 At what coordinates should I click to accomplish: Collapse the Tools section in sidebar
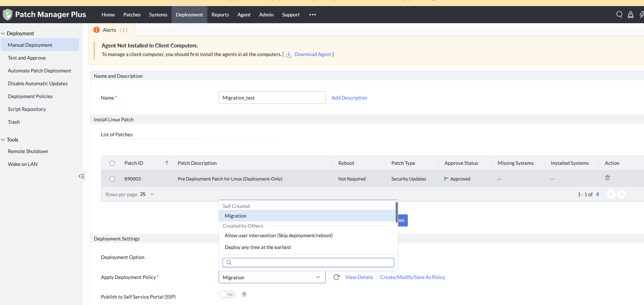coord(3,140)
